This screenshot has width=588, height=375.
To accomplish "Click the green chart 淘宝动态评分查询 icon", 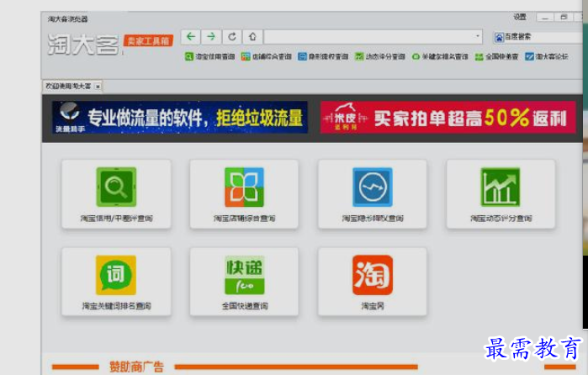I will (501, 187).
